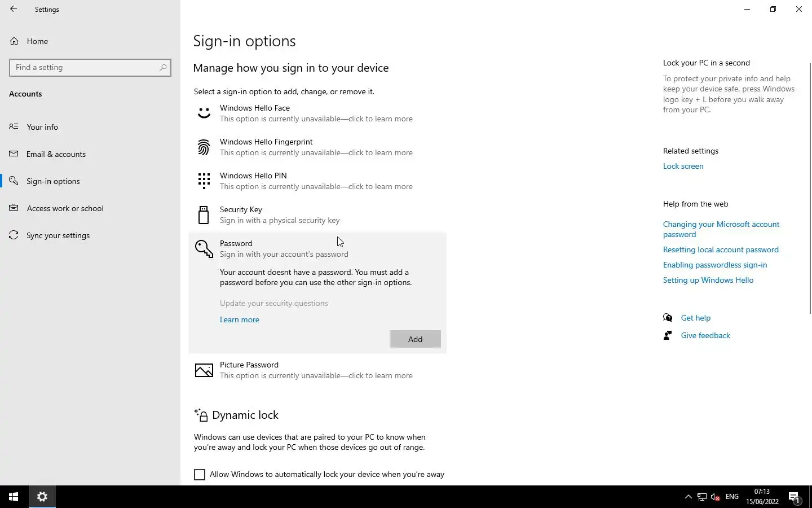The width and height of the screenshot is (812, 508).
Task: Show hidden icons in the system tray
Action: click(x=688, y=497)
